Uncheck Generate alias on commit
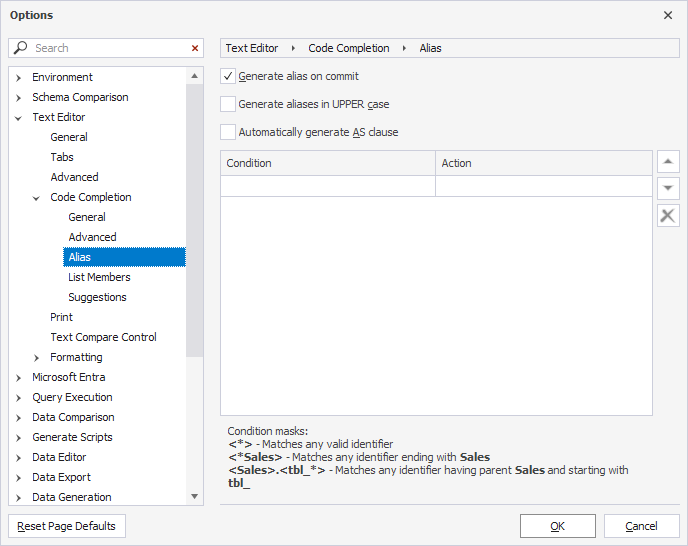 pos(228,76)
